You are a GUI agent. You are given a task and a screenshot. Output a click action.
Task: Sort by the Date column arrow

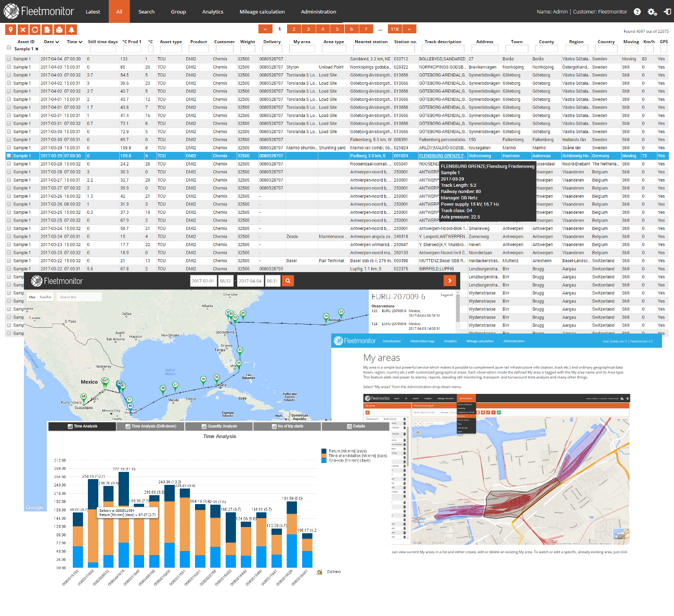(57, 42)
